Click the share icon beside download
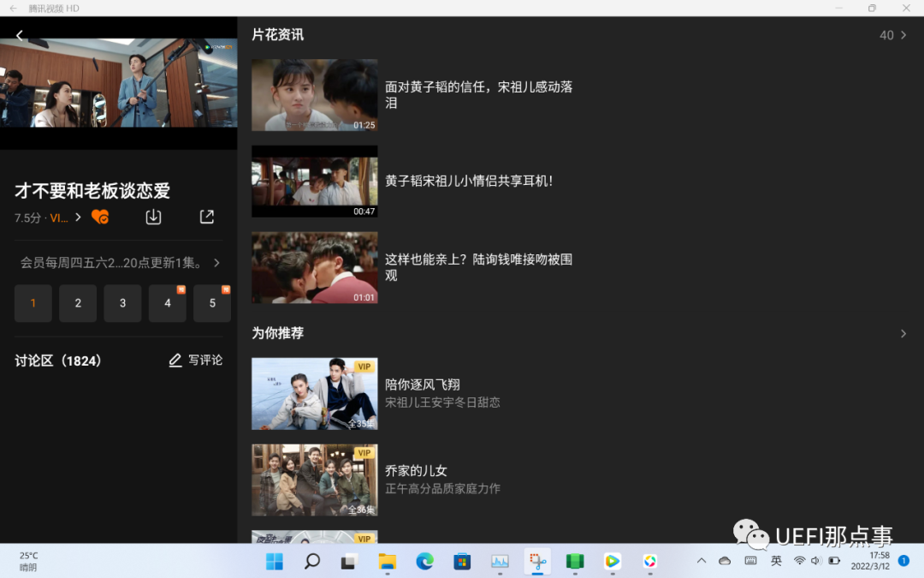 pos(207,217)
